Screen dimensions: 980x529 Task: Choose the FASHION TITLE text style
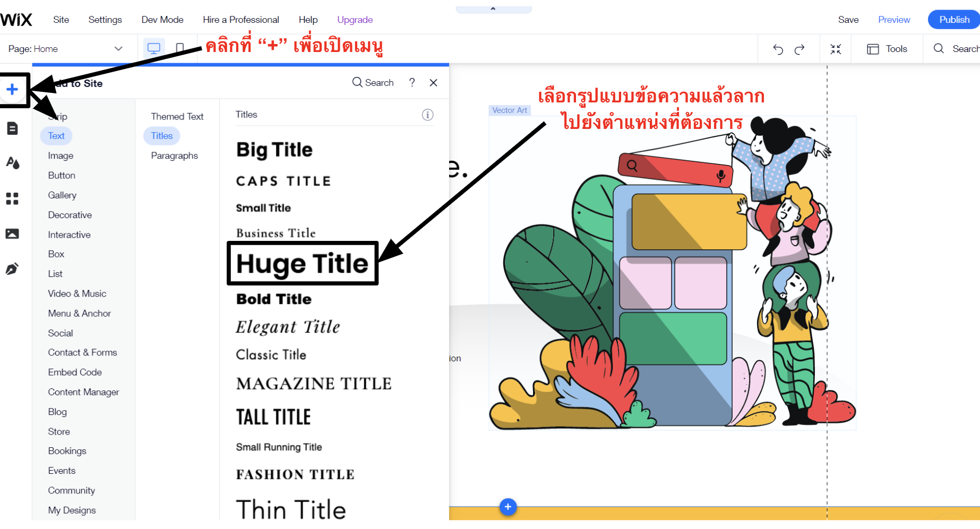[x=295, y=474]
